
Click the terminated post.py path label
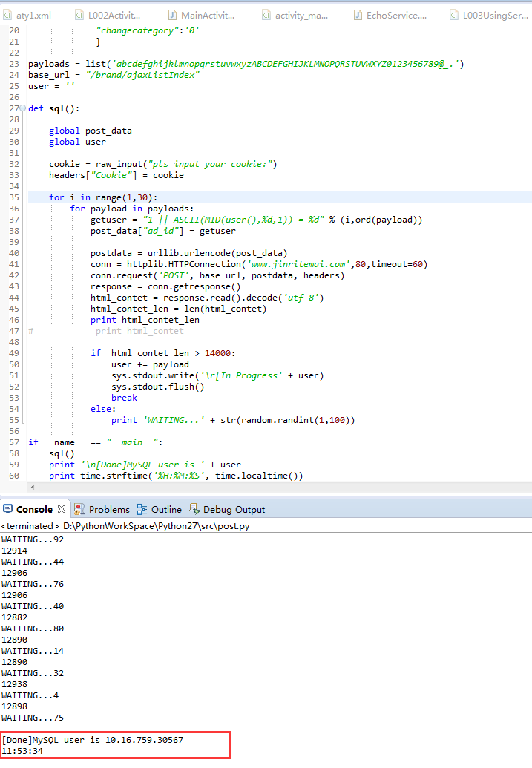point(125,526)
